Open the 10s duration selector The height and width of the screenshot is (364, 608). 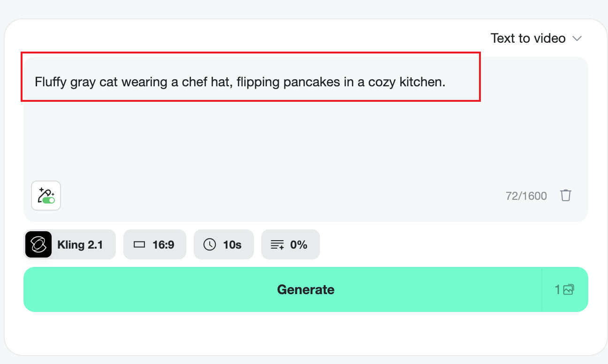[x=224, y=244]
